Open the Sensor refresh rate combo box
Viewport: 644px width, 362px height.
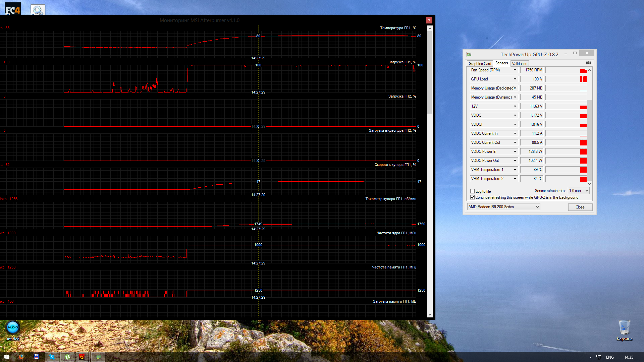(x=579, y=191)
